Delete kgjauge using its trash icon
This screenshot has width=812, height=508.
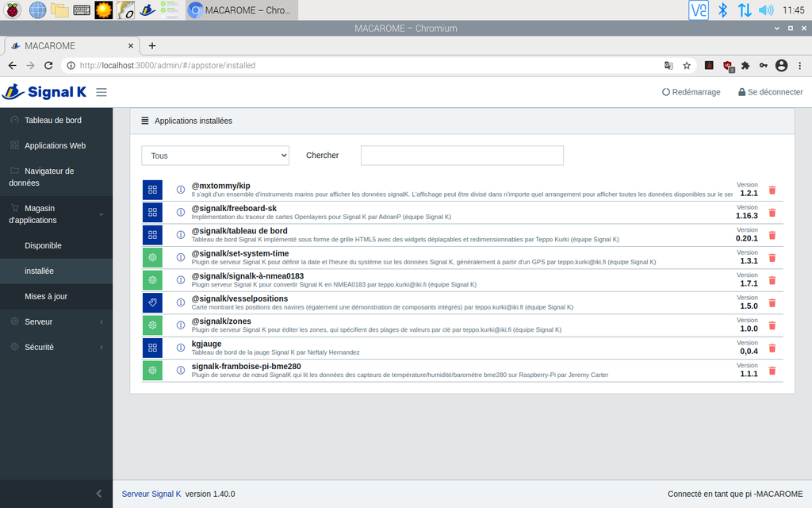click(x=772, y=348)
